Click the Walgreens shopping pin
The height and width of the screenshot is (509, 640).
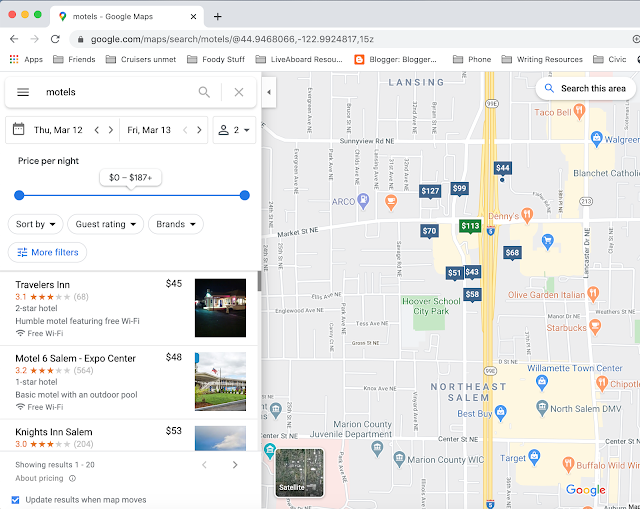coord(596,139)
